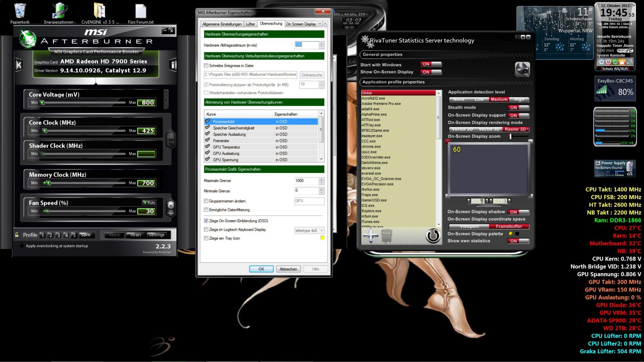The width and height of the screenshot is (644, 362).
Task: Click the green standby icon in System Kontrolle
Action: (x=615, y=62)
